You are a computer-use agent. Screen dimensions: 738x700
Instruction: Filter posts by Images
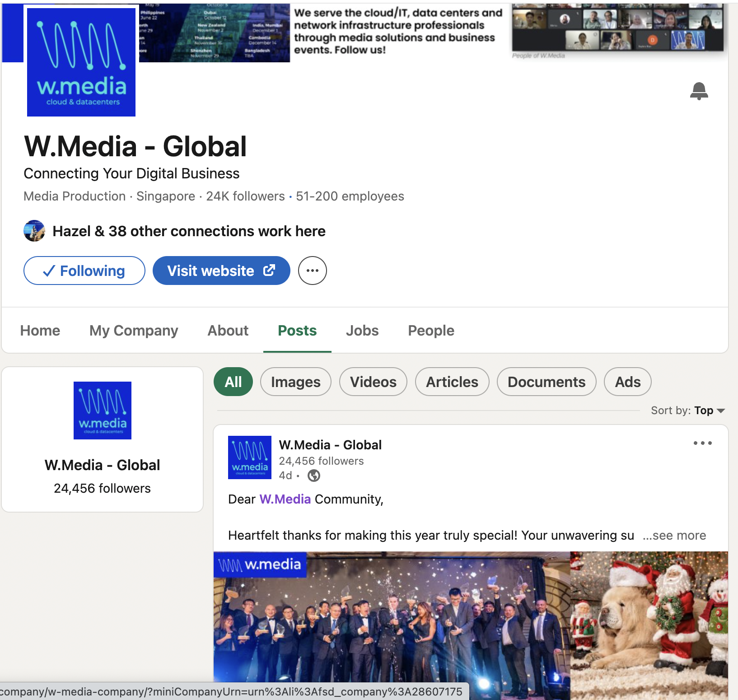(296, 382)
